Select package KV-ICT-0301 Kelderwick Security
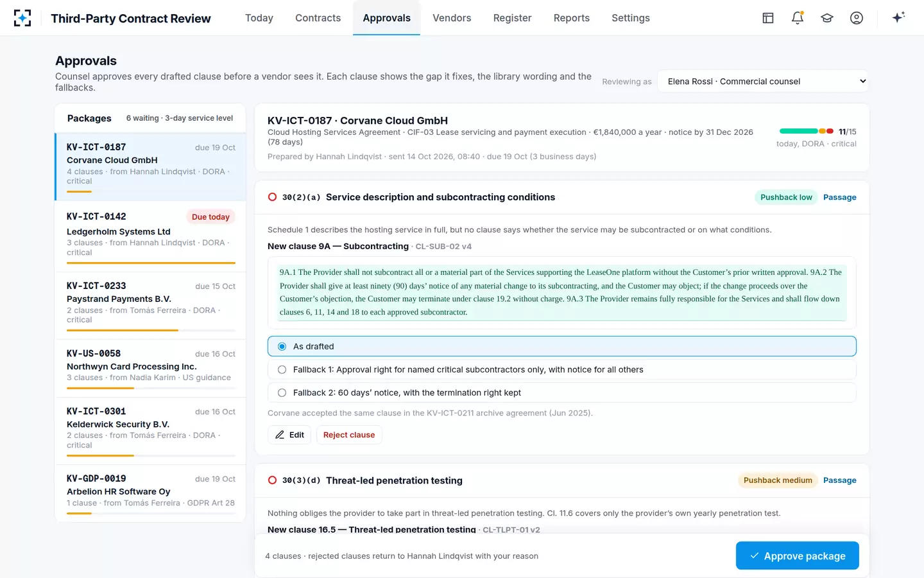 coord(151,431)
